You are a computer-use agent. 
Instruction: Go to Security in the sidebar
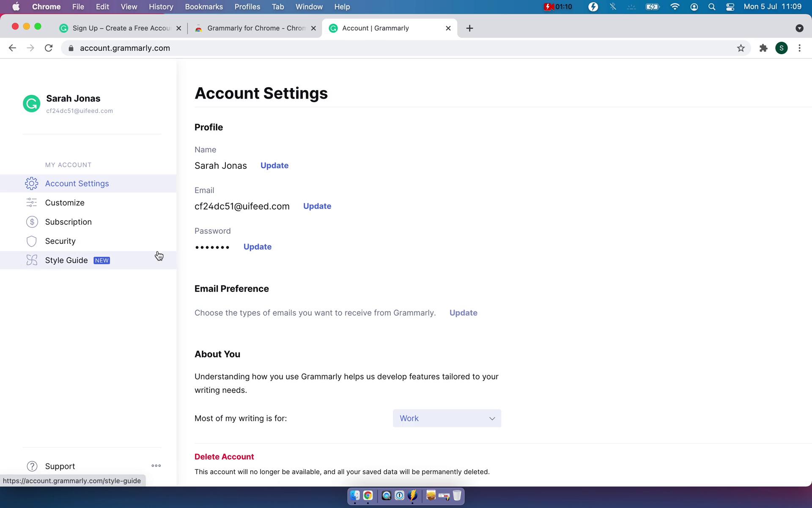(88, 241)
